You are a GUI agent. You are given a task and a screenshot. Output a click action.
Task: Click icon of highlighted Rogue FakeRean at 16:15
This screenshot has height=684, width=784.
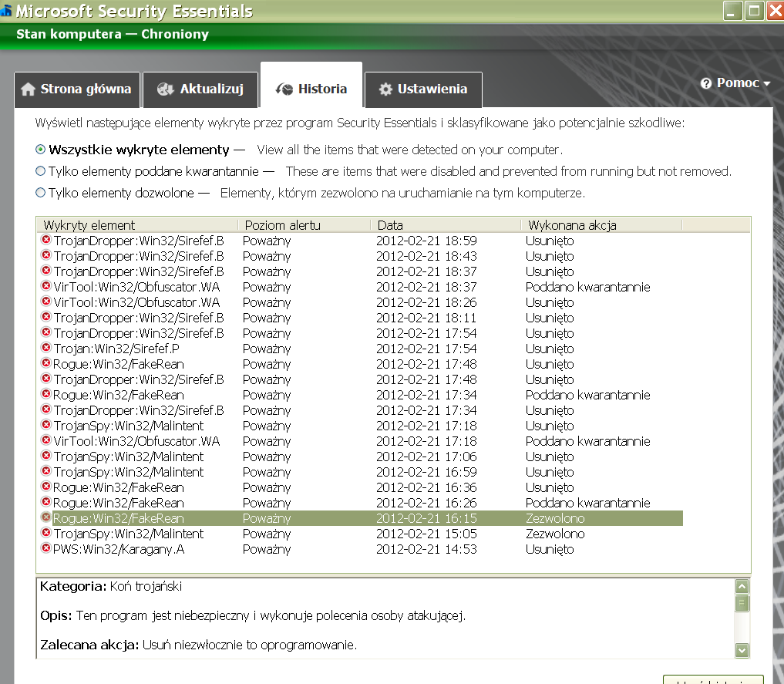[x=46, y=517]
